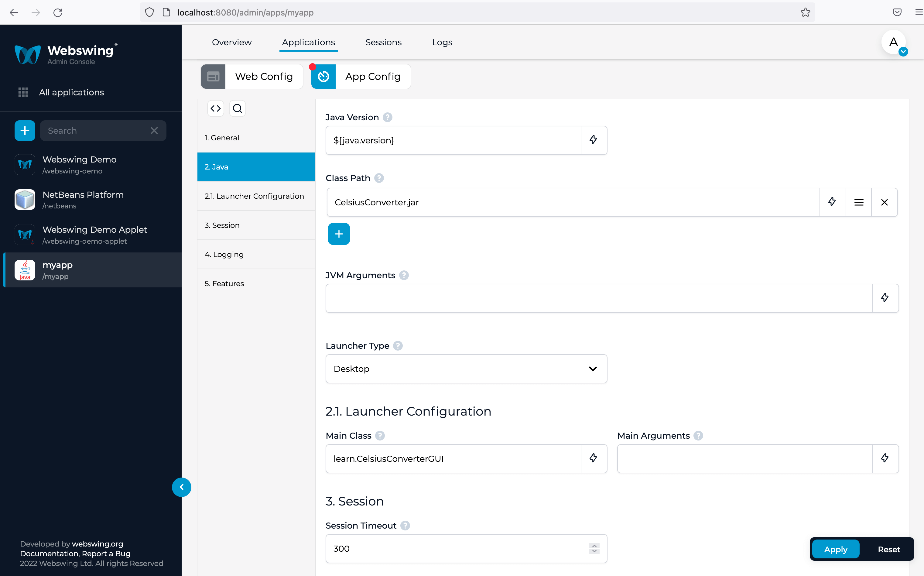Resolve Main Arguments lightning icon
Viewport: 924px width, 576px height.
click(x=885, y=459)
